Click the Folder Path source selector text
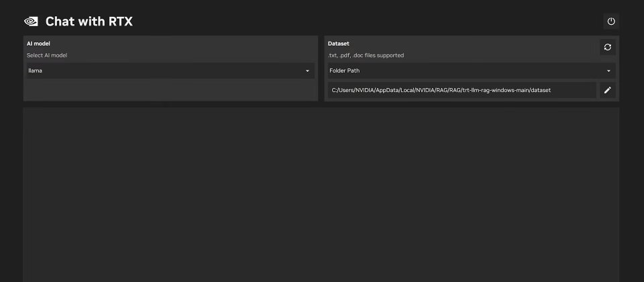The width and height of the screenshot is (644, 282). pos(344,70)
